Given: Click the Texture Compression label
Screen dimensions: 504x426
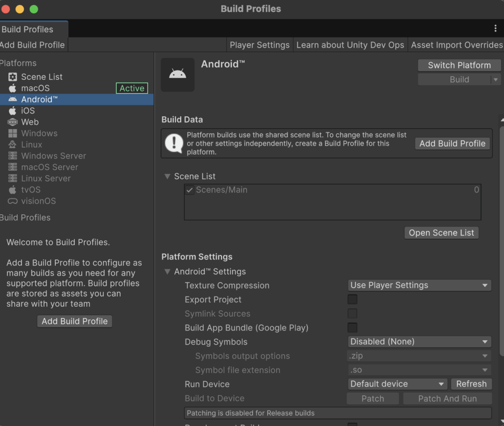Looking at the screenshot, I should pyautogui.click(x=227, y=285).
